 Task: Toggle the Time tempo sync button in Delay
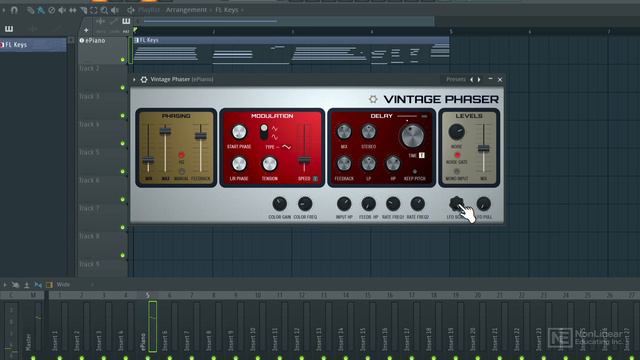pyautogui.click(x=422, y=156)
